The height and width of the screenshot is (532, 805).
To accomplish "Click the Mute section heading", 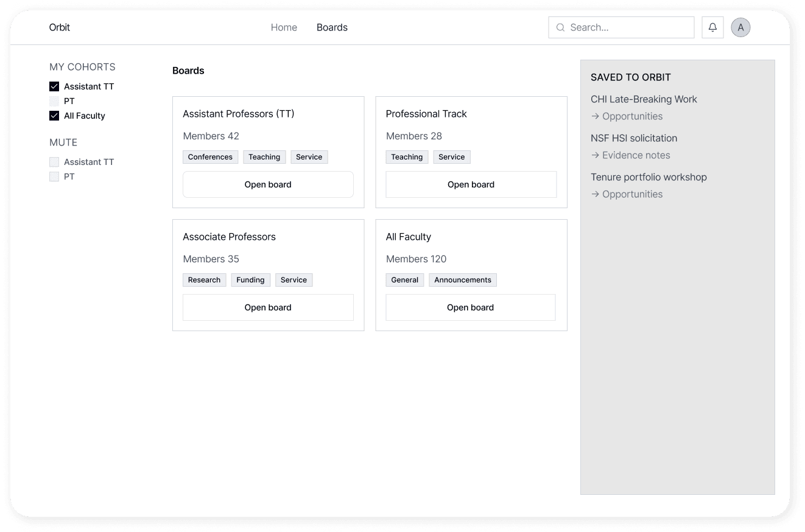I will tap(63, 142).
